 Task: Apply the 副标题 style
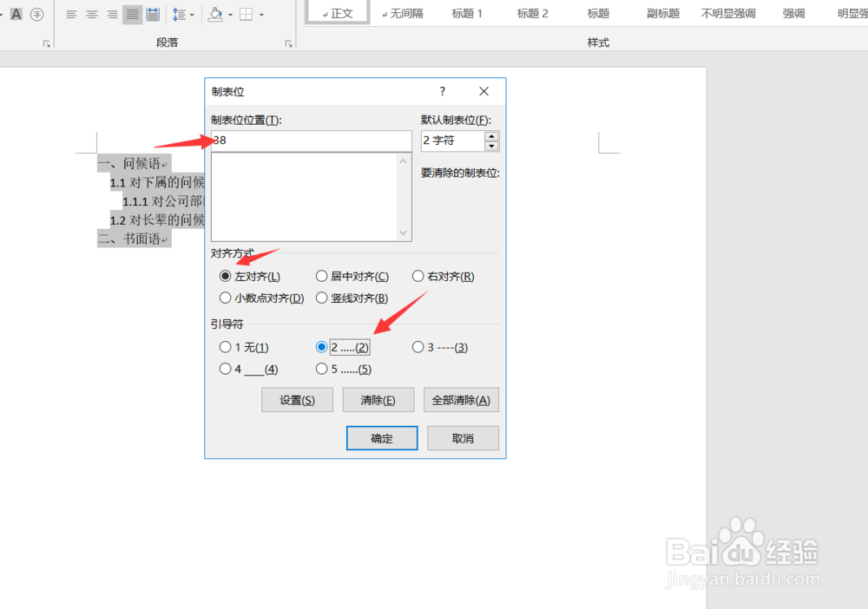click(662, 13)
